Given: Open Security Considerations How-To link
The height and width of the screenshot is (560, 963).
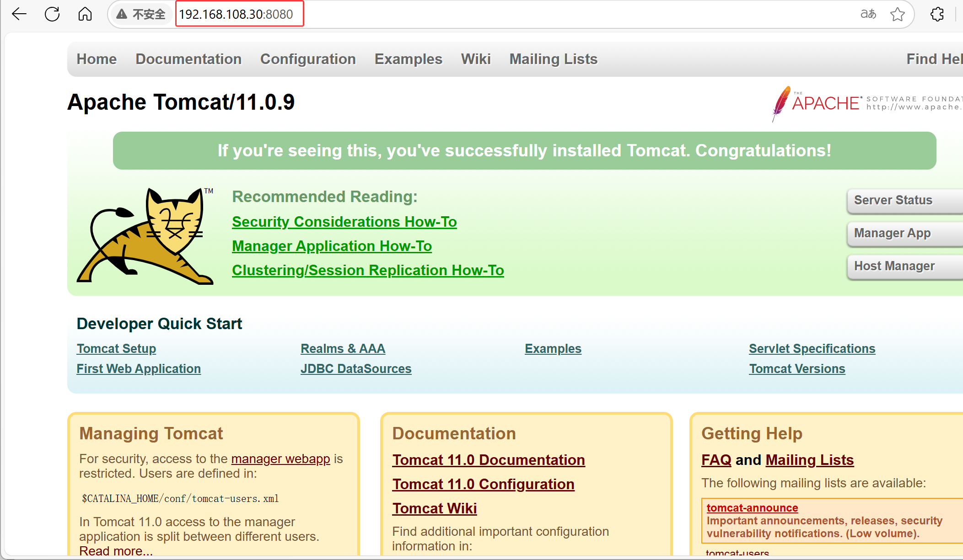Looking at the screenshot, I should point(344,222).
